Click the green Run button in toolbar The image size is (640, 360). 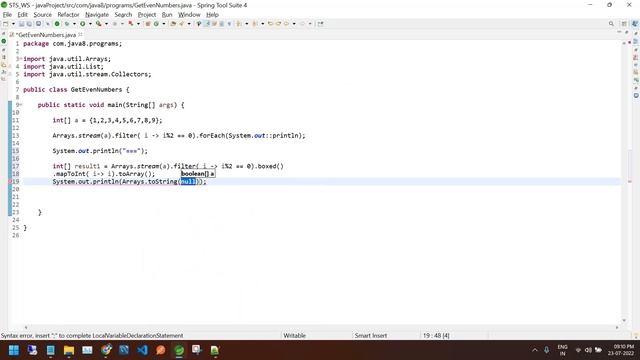(x=82, y=24)
